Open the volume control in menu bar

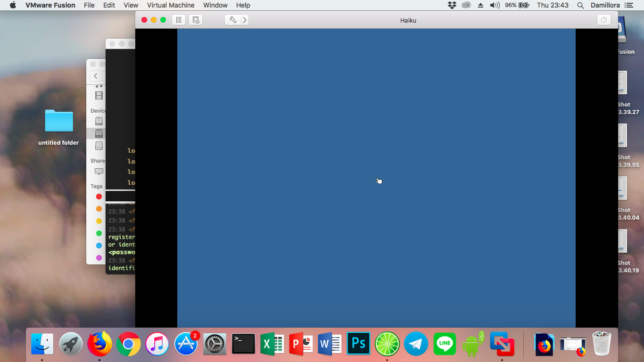coord(494,5)
